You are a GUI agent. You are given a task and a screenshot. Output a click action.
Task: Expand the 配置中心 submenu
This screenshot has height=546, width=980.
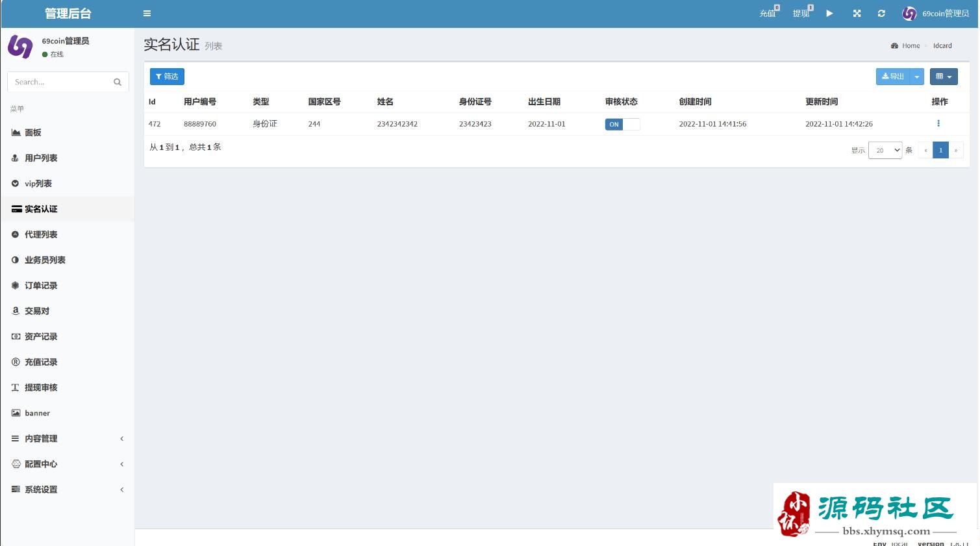68,464
